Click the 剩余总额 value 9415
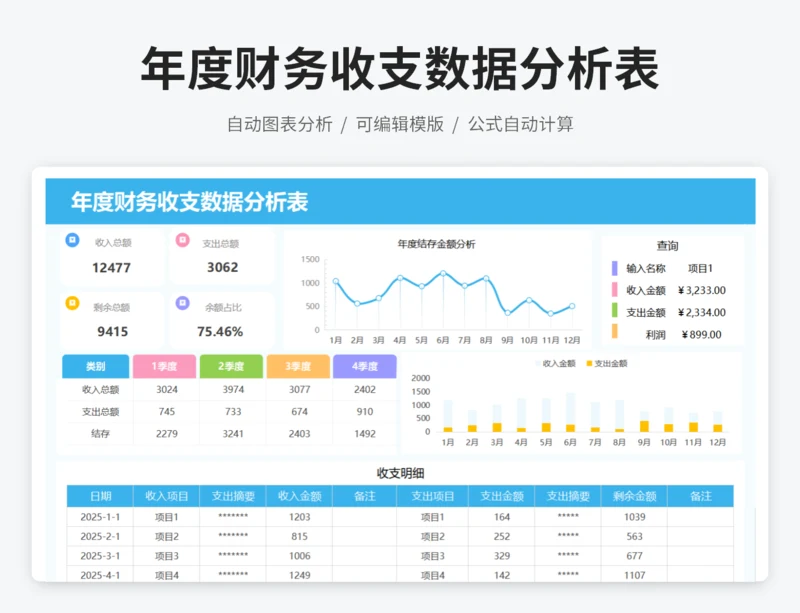800x613 pixels. pyautogui.click(x=112, y=332)
